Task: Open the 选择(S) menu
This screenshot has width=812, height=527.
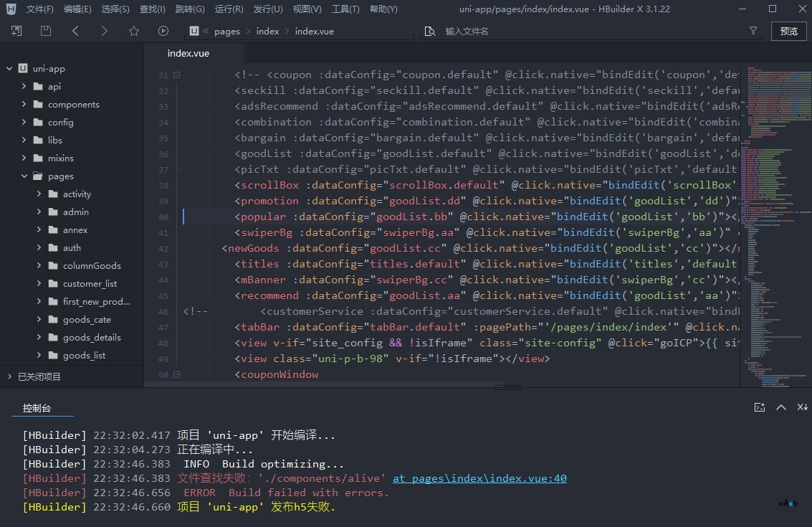Action: [x=115, y=9]
